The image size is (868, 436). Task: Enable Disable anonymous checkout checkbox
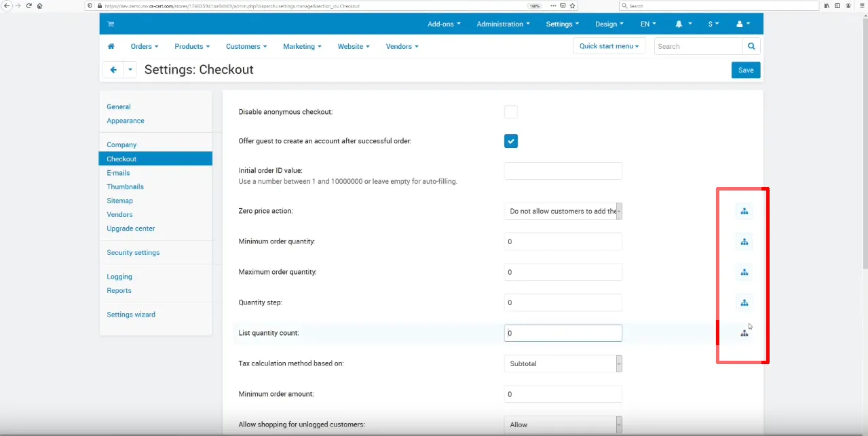511,112
